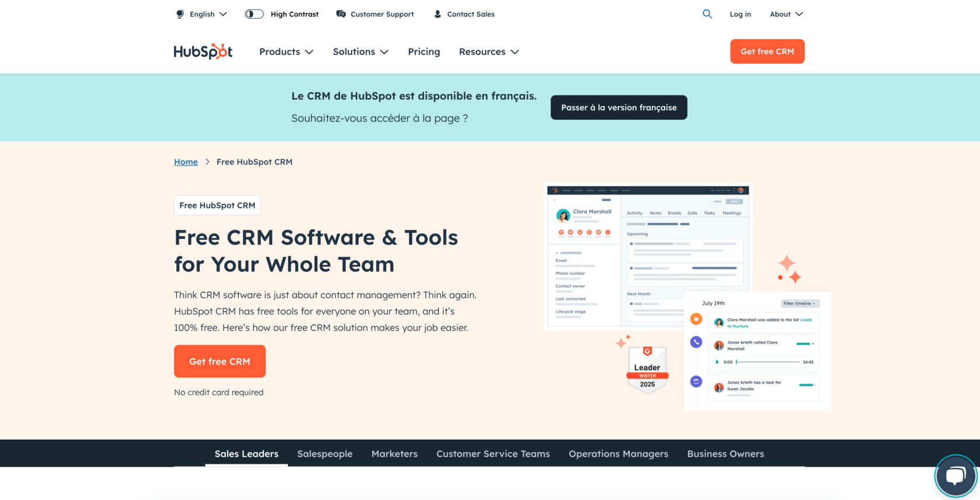This screenshot has height=500, width=980.
Task: Click the Contact Sales person icon
Action: tap(437, 14)
